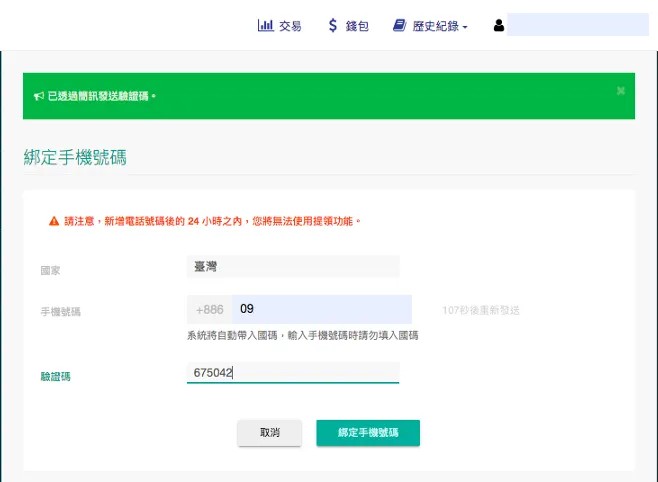
Task: Click the red 24 小時 warning text
Action: pos(212,221)
